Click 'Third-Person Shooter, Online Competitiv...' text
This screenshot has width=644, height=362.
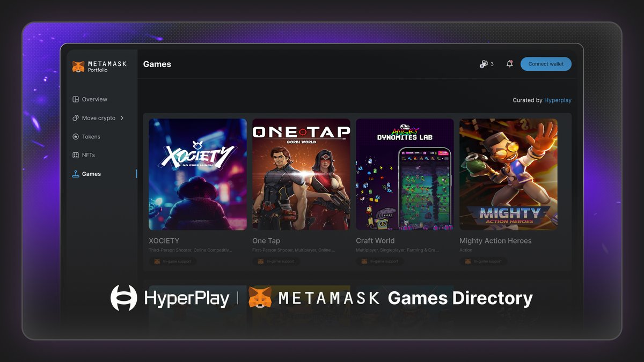(x=191, y=250)
